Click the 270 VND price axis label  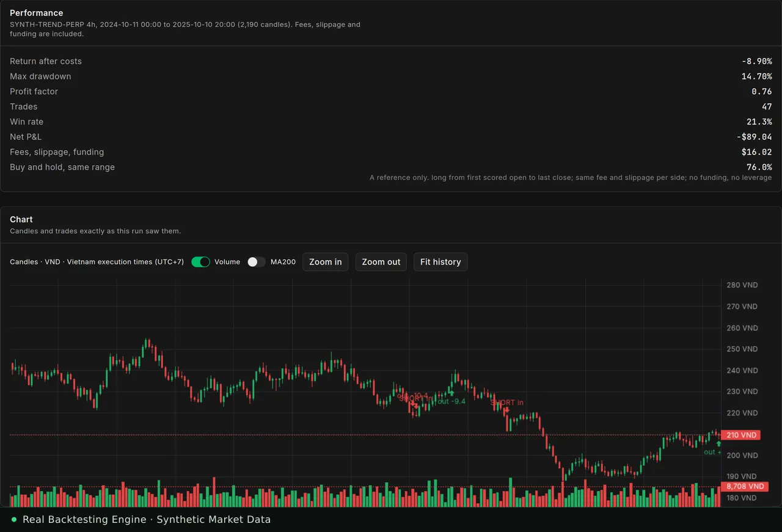742,307
